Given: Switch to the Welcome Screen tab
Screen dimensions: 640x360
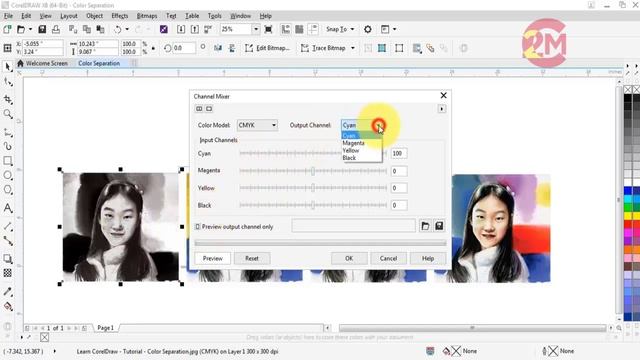Looking at the screenshot, I should tap(42, 63).
